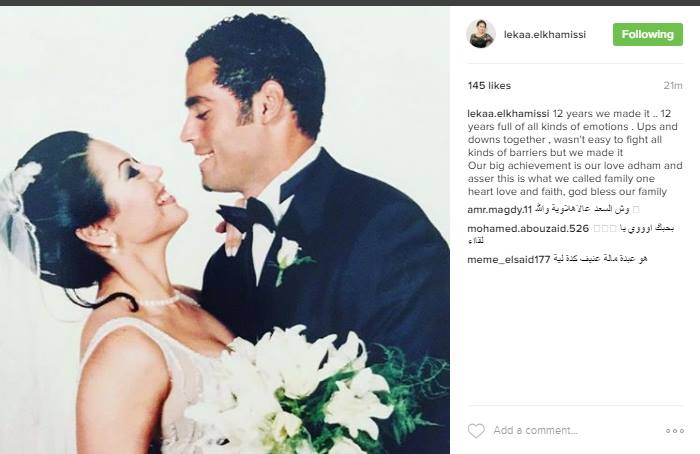The image size is (700, 454).
Task: Toggle the green Following button
Action: coord(648,34)
